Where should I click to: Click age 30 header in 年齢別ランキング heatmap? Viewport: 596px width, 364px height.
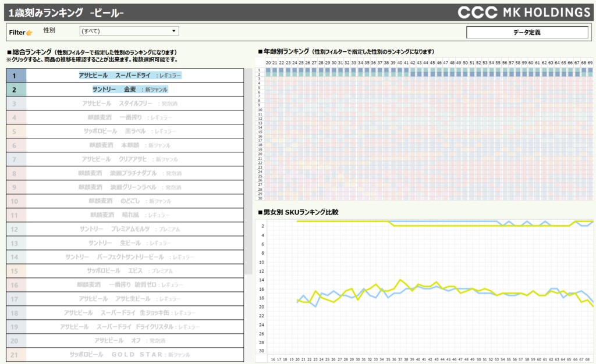pos(334,63)
